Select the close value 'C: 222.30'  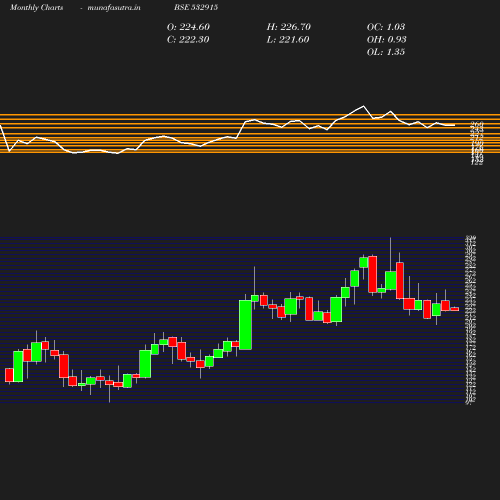188,40
